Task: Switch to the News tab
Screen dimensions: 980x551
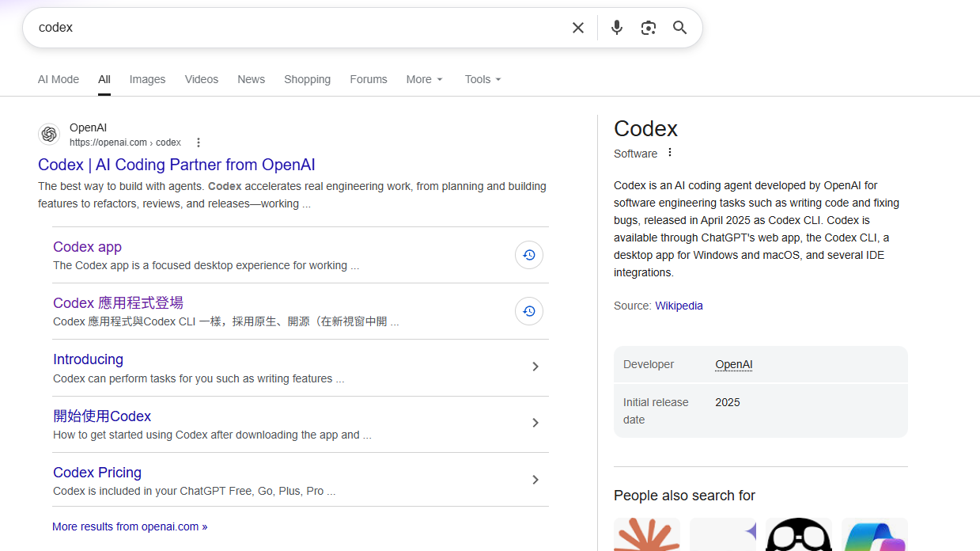Action: pyautogui.click(x=252, y=79)
